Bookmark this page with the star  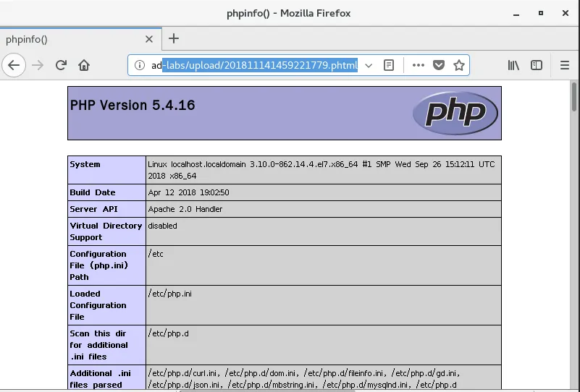[x=458, y=65]
